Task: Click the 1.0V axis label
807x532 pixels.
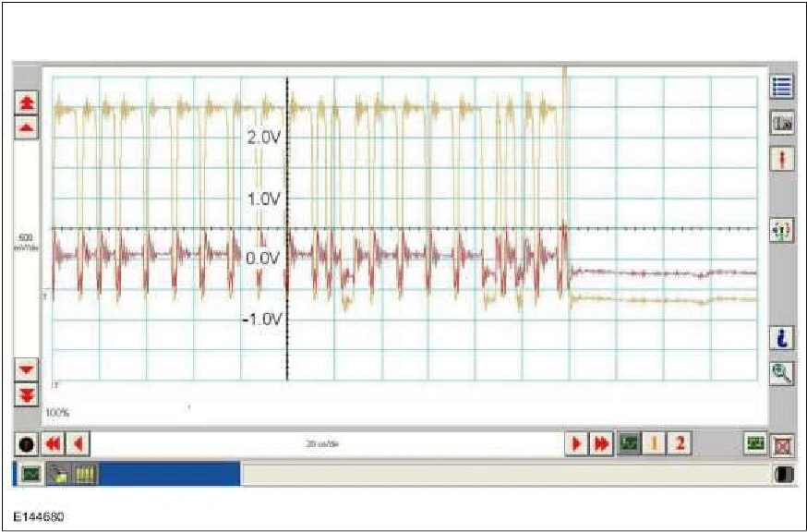Action: coord(264,199)
